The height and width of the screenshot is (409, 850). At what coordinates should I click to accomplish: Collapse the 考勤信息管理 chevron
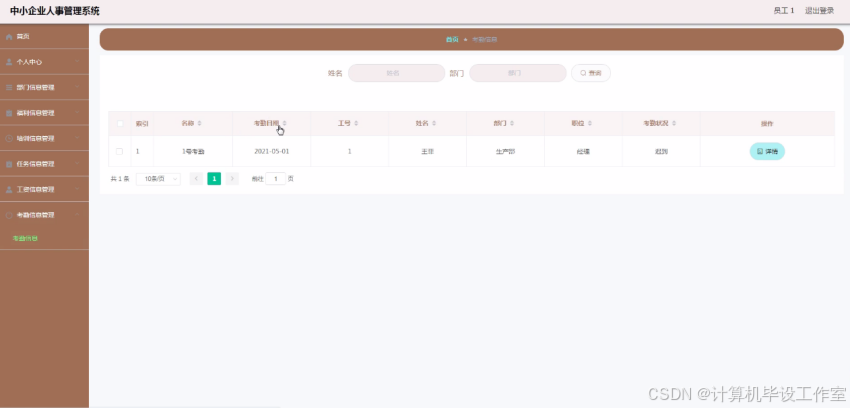(78, 215)
